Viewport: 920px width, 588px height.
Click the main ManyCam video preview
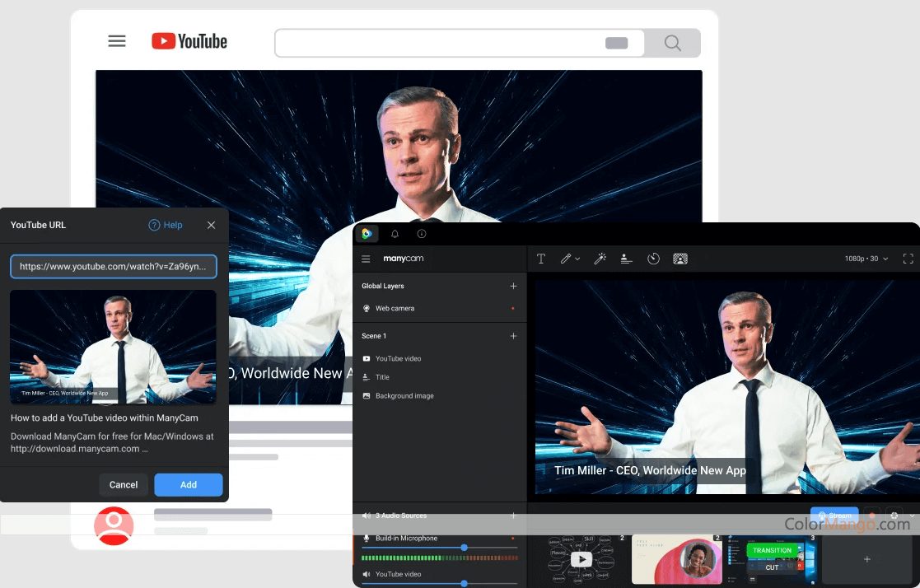[x=727, y=387]
